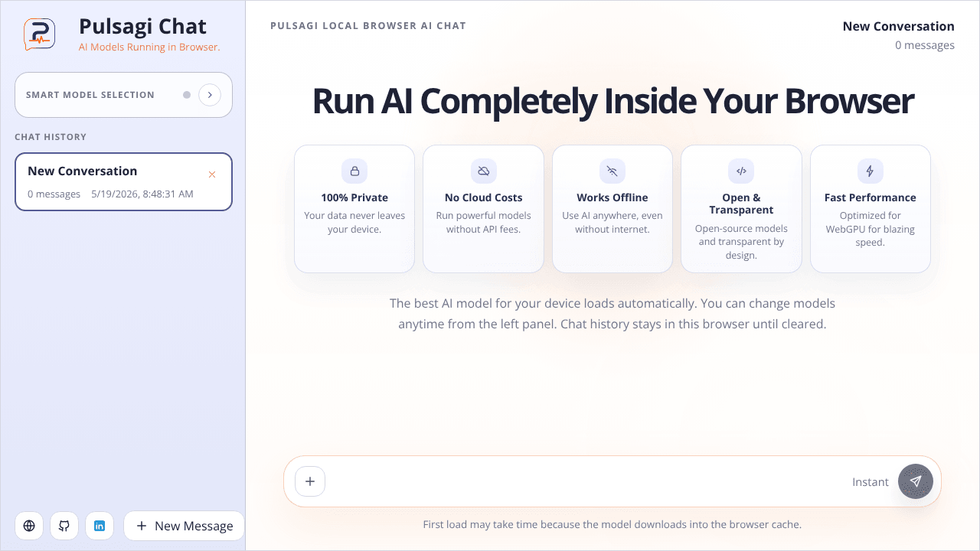Click the chat message input field
980x551 pixels.
pyautogui.click(x=586, y=481)
